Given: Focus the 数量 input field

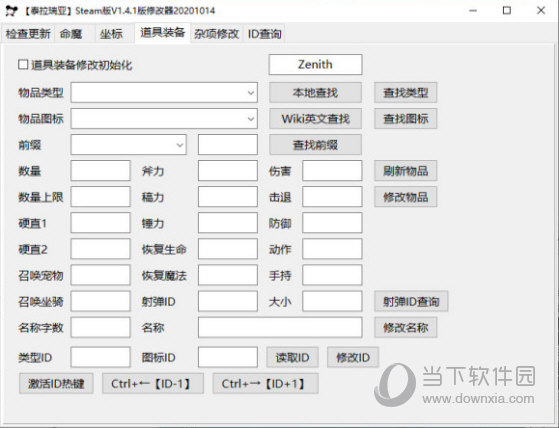Looking at the screenshot, I should tap(101, 171).
